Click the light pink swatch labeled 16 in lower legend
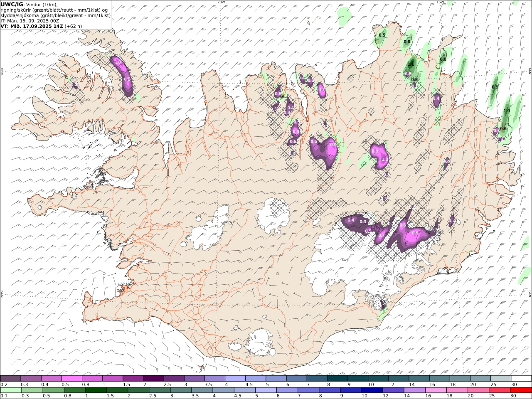This screenshot has height=399, width=532. pyautogui.click(x=436, y=390)
